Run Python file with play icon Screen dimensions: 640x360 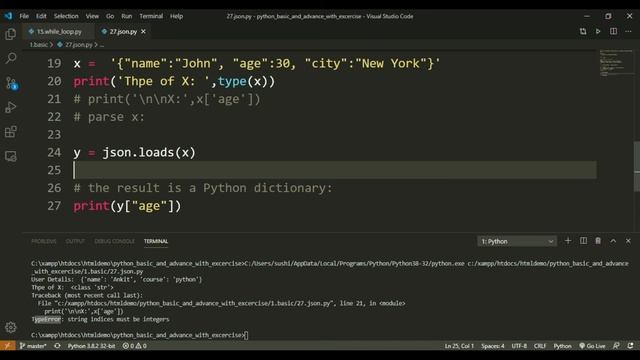(598, 31)
